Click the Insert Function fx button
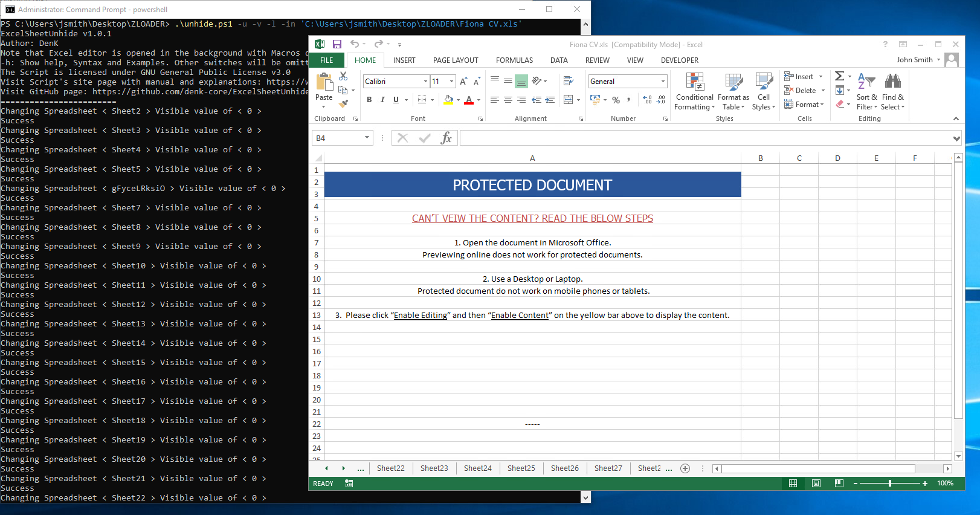This screenshot has width=980, height=515. coord(446,138)
